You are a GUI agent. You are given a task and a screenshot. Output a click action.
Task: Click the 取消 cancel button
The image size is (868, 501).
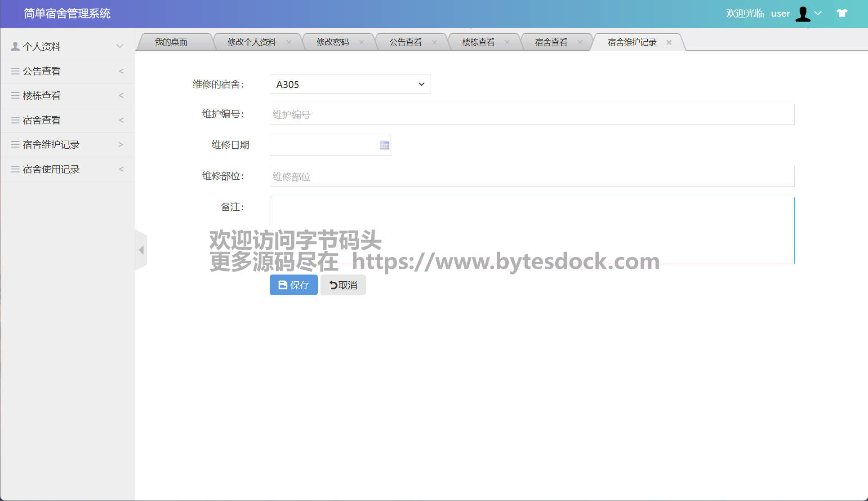[x=343, y=285]
